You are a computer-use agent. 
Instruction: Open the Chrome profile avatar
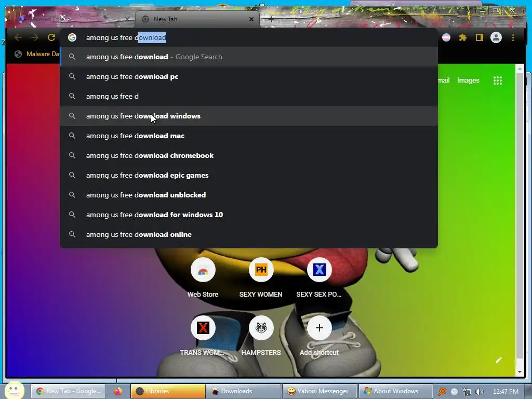click(496, 37)
